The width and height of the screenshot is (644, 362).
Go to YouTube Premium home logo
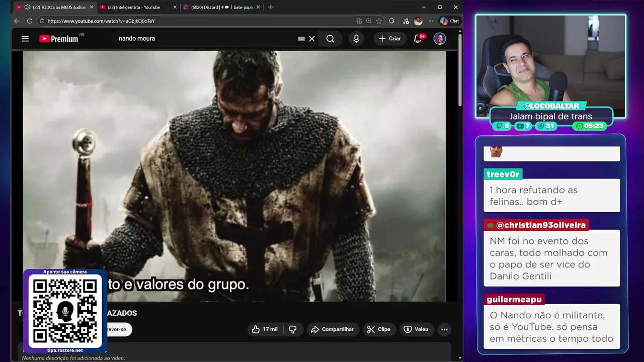tap(58, 39)
